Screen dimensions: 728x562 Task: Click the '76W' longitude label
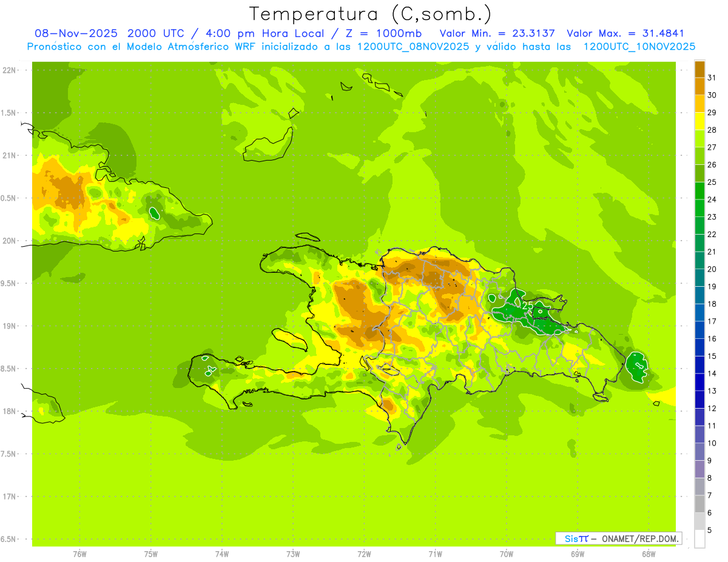[79, 554]
